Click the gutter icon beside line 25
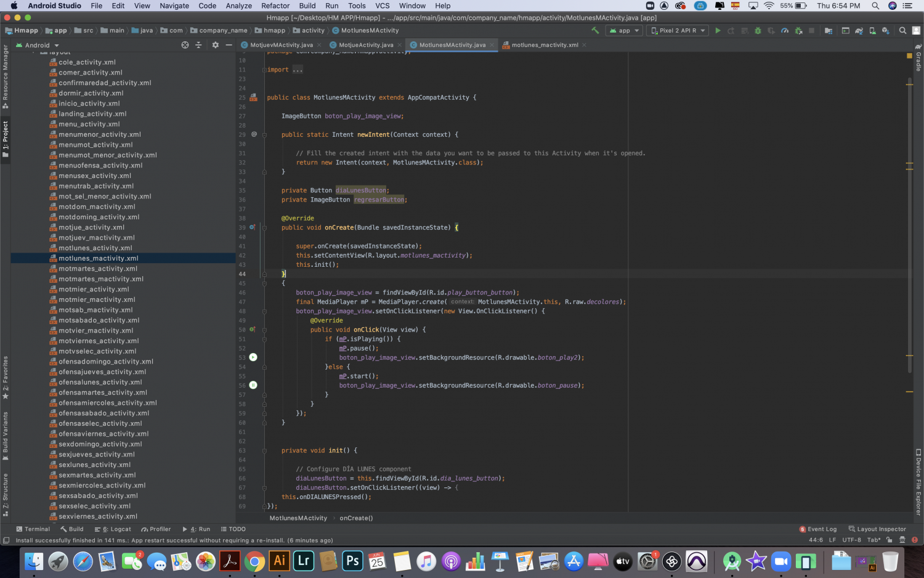This screenshot has width=924, height=578. [x=253, y=97]
